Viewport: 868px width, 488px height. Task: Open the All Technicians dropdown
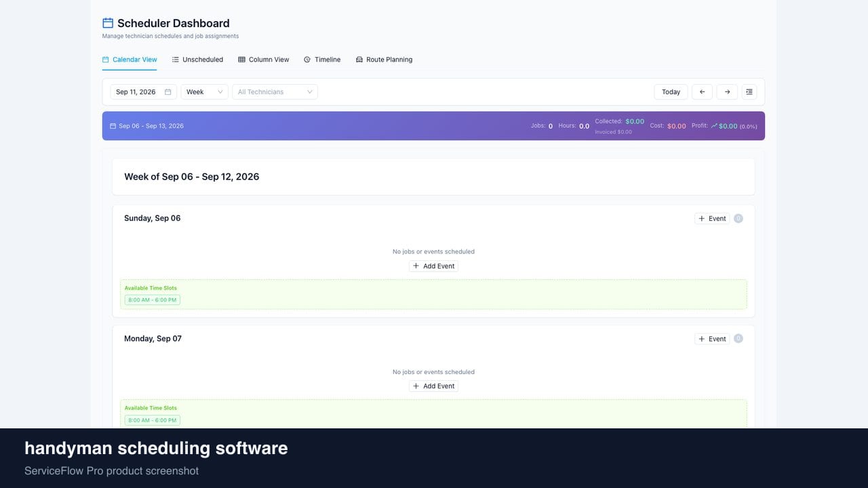[275, 92]
